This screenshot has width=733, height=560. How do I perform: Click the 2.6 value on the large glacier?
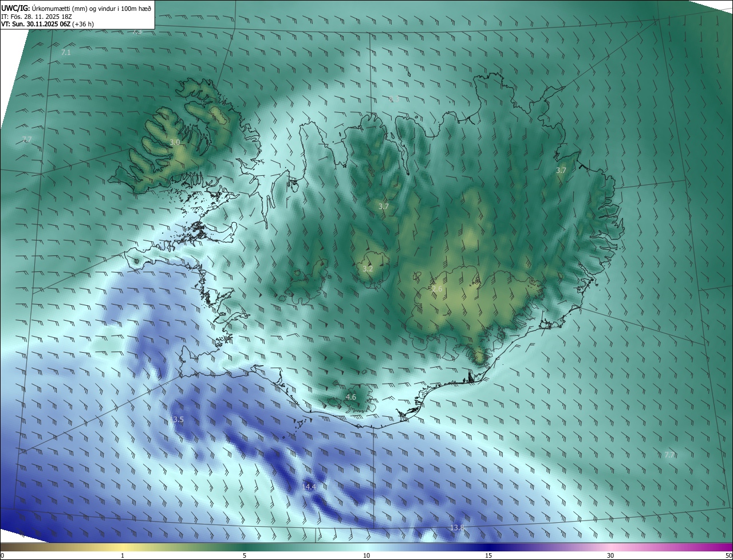[437, 289]
